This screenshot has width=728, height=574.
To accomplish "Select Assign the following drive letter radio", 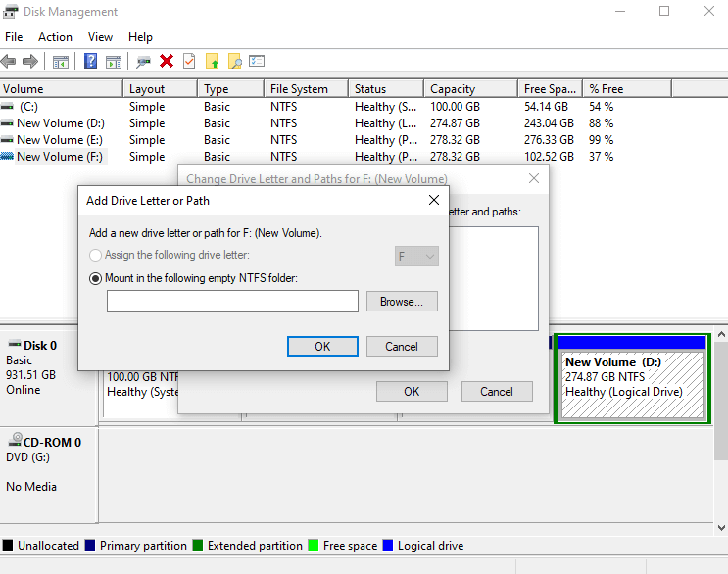I will [95, 255].
